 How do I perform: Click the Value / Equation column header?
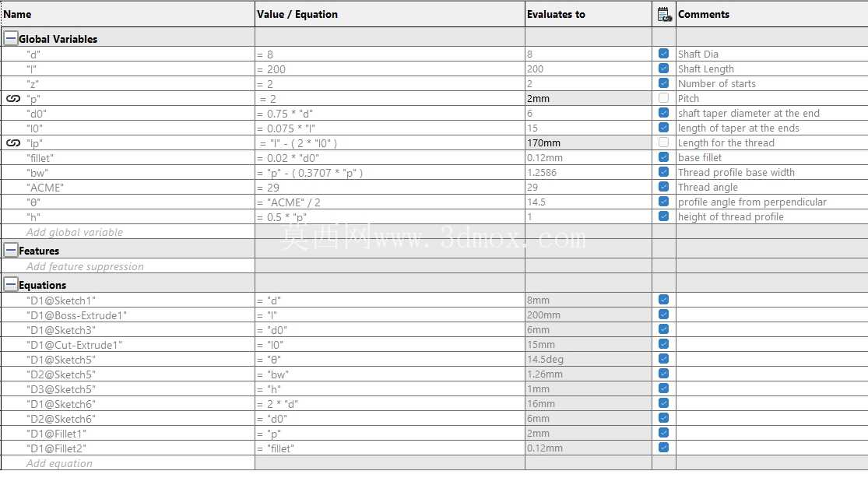click(390, 14)
